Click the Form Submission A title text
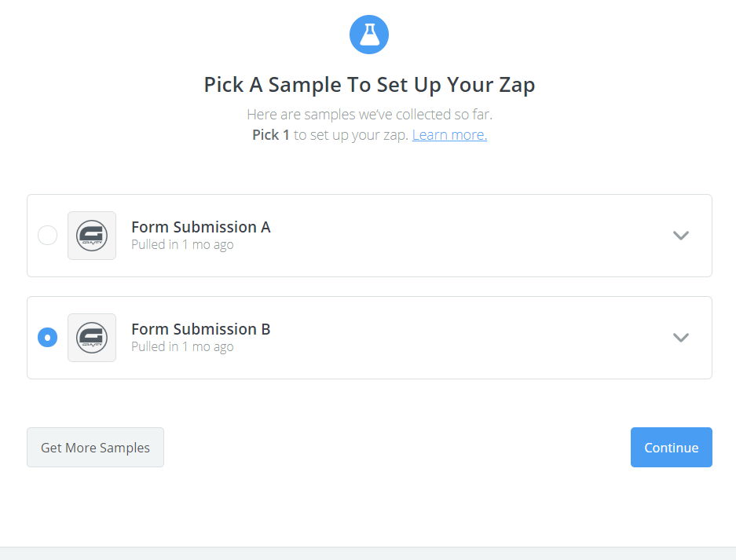The image size is (736, 560). pyautogui.click(x=200, y=227)
